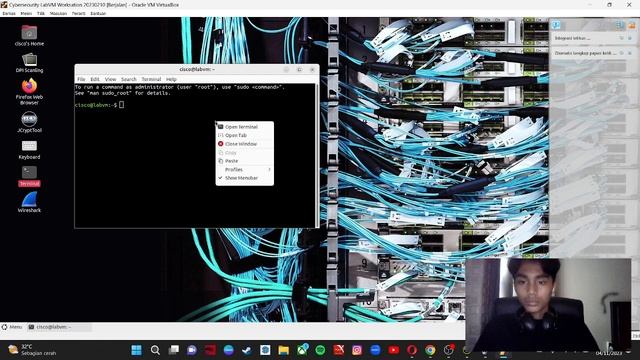Viewport: 640px width, 360px height.
Task: Open File Explorer from the taskbar
Action: point(283,350)
